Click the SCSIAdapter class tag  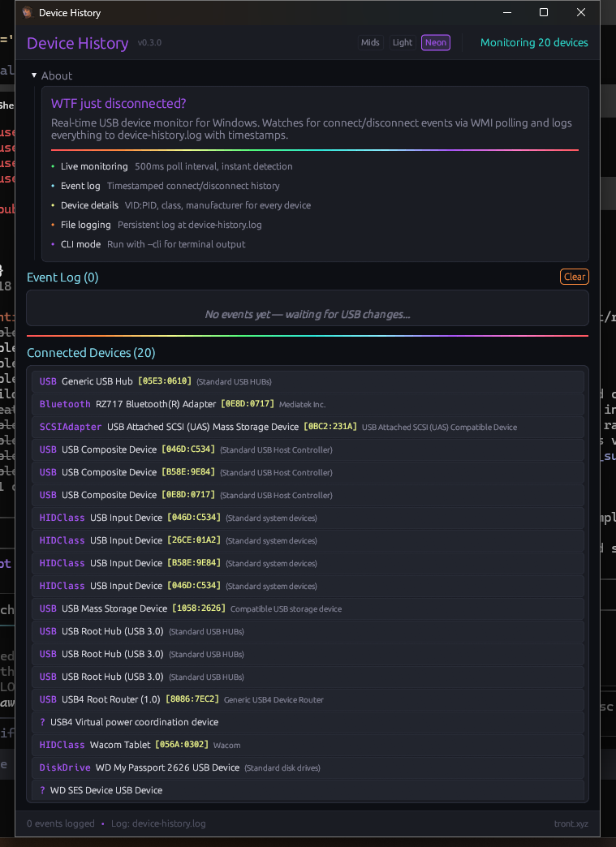coord(71,427)
